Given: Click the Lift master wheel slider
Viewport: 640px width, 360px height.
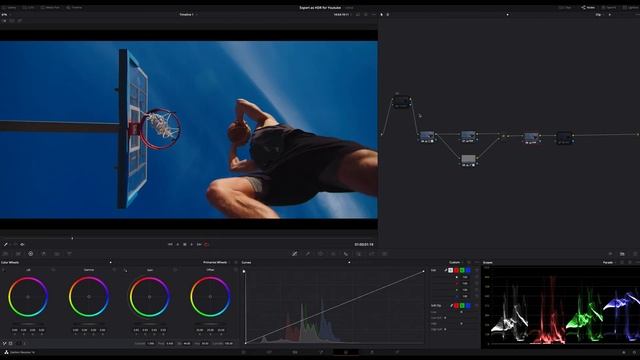Looking at the screenshot, I should [28, 324].
